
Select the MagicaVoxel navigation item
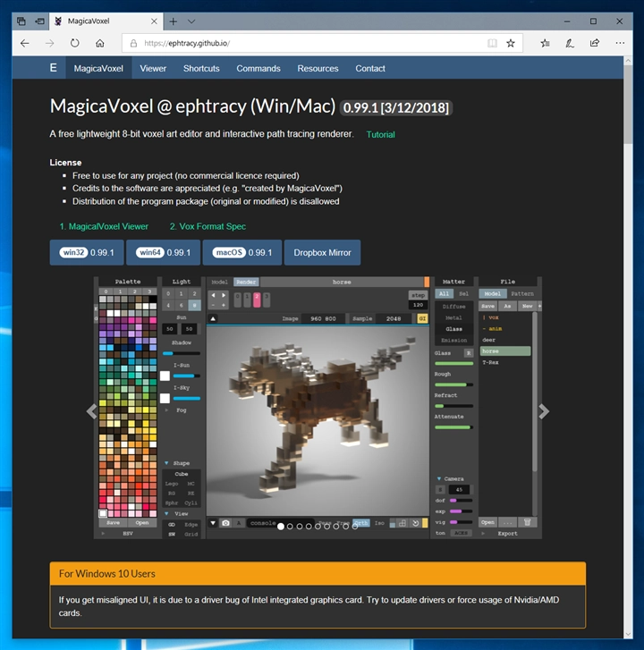coord(98,69)
